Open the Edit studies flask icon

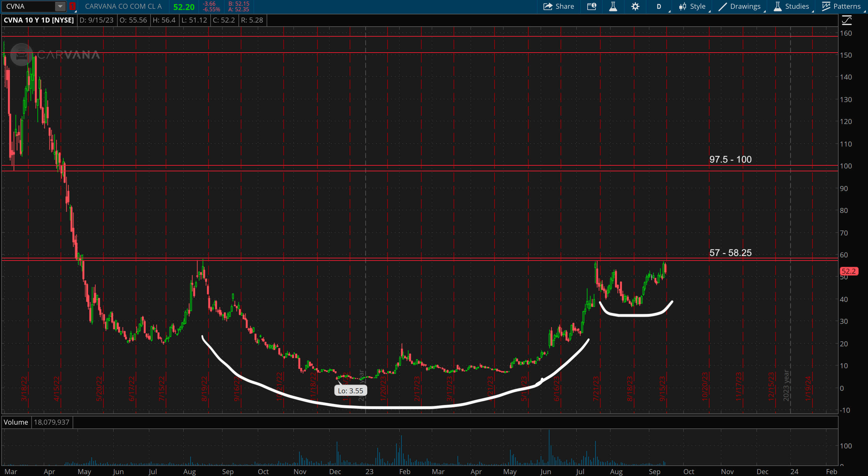tap(613, 6)
